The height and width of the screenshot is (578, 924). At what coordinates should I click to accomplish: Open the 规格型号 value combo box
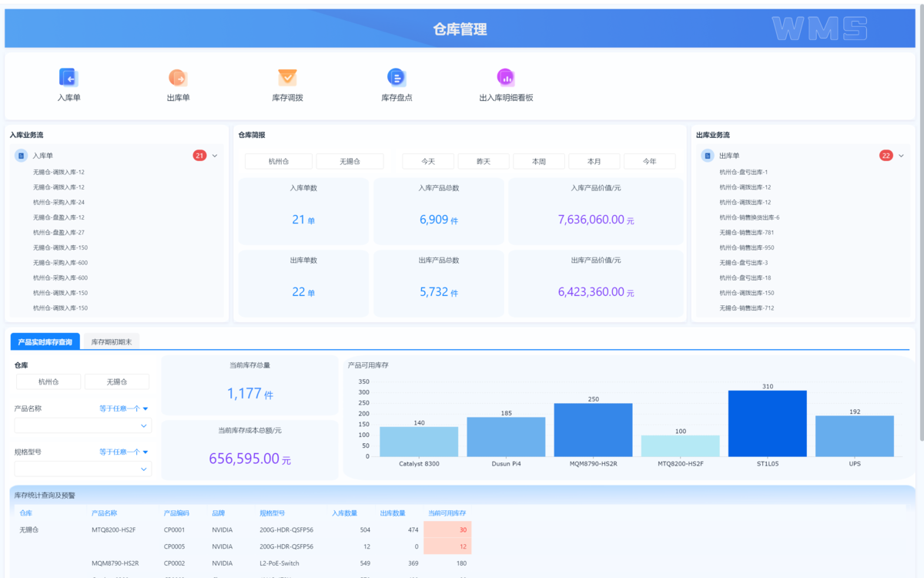83,469
